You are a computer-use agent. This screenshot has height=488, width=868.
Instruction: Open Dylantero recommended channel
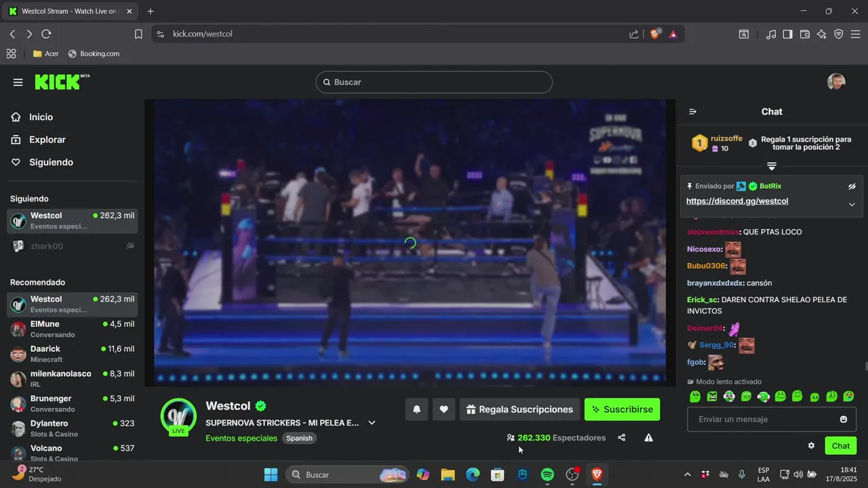click(73, 428)
